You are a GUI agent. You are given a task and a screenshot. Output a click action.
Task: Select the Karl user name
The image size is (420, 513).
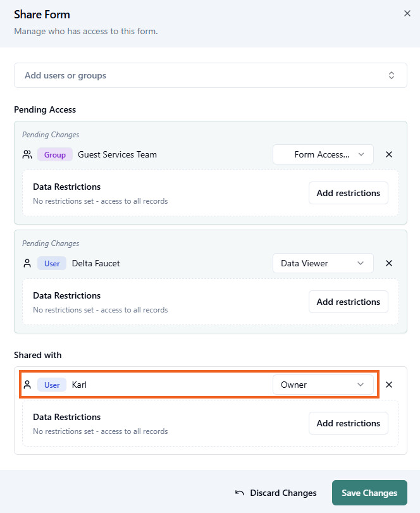pyautogui.click(x=79, y=385)
